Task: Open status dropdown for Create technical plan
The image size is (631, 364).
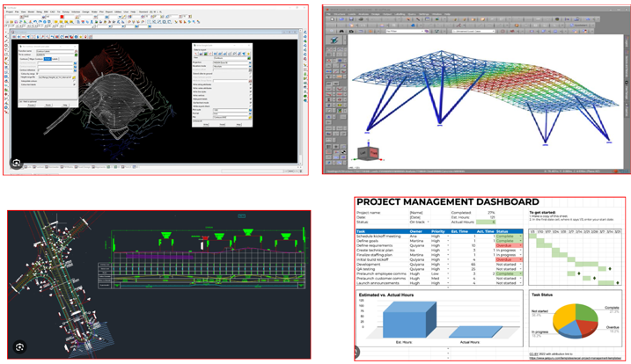Action: pyautogui.click(x=520, y=251)
